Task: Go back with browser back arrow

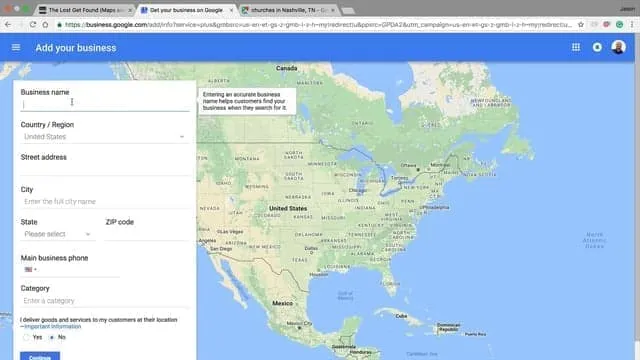Action: pos(8,25)
